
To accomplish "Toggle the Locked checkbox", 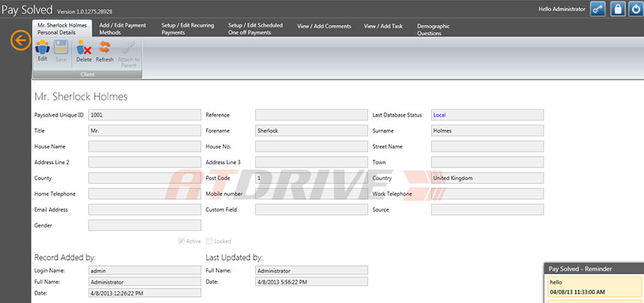I will point(209,241).
